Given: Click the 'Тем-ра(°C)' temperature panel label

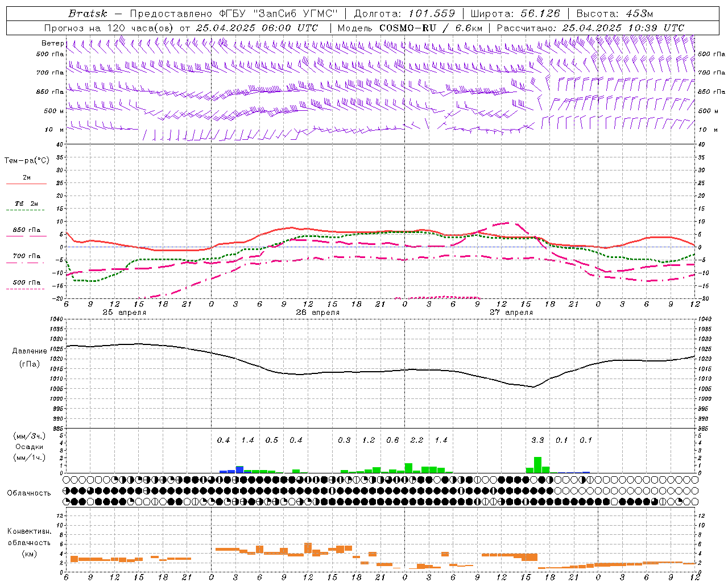Looking at the screenshot, I should point(27,161).
